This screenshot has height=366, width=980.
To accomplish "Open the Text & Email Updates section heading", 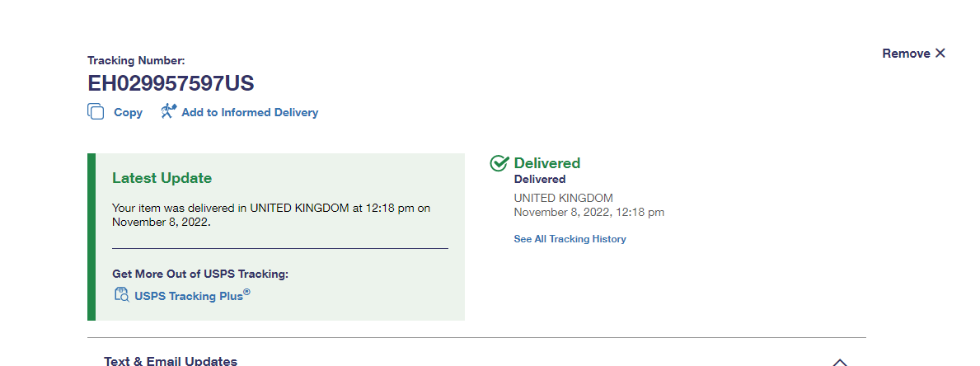I will [x=171, y=361].
